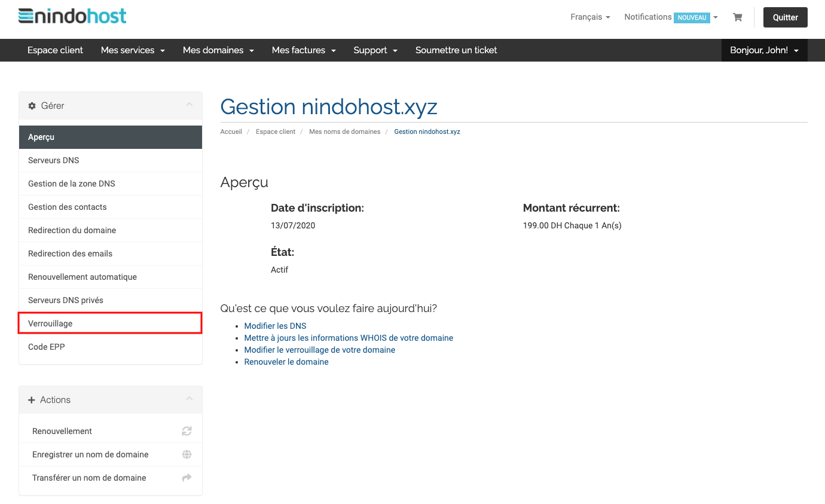
Task: Open Redirection des emails
Action: coord(111,253)
